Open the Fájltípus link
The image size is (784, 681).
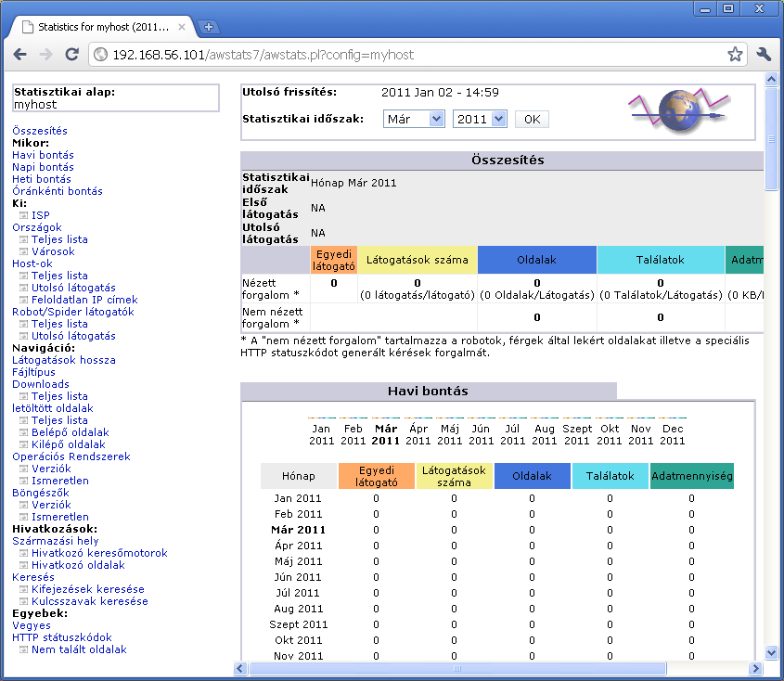tap(33, 372)
